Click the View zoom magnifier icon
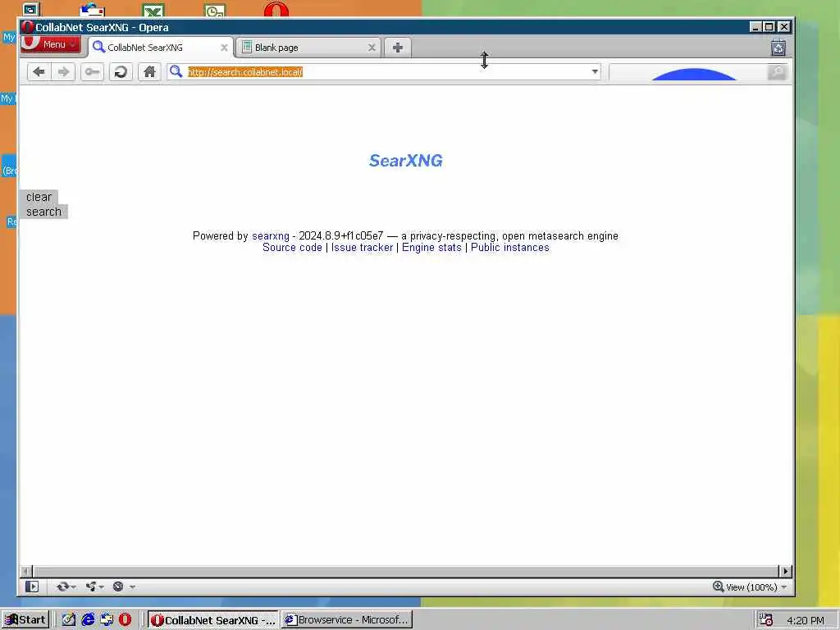 coord(718,587)
